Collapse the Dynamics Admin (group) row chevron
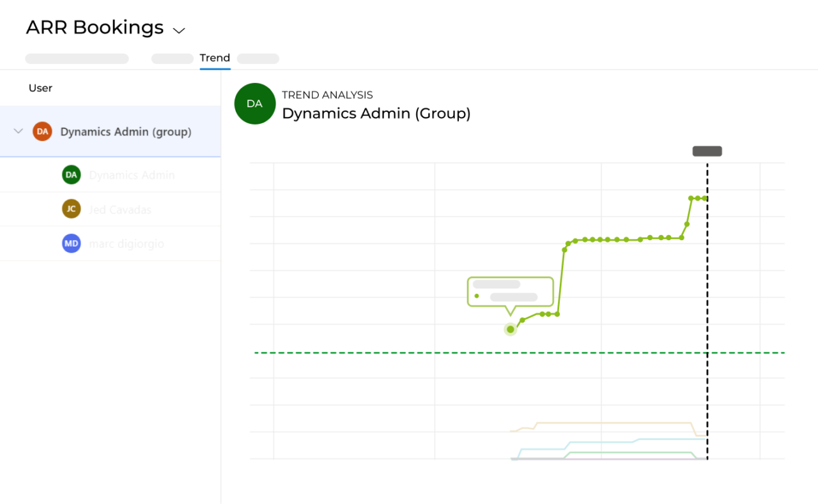 coord(18,132)
